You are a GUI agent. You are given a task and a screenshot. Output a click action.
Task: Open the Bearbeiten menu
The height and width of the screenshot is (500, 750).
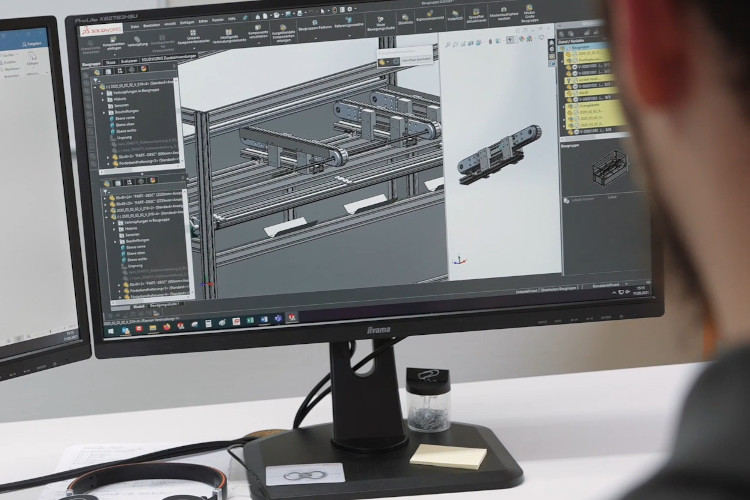(x=152, y=26)
